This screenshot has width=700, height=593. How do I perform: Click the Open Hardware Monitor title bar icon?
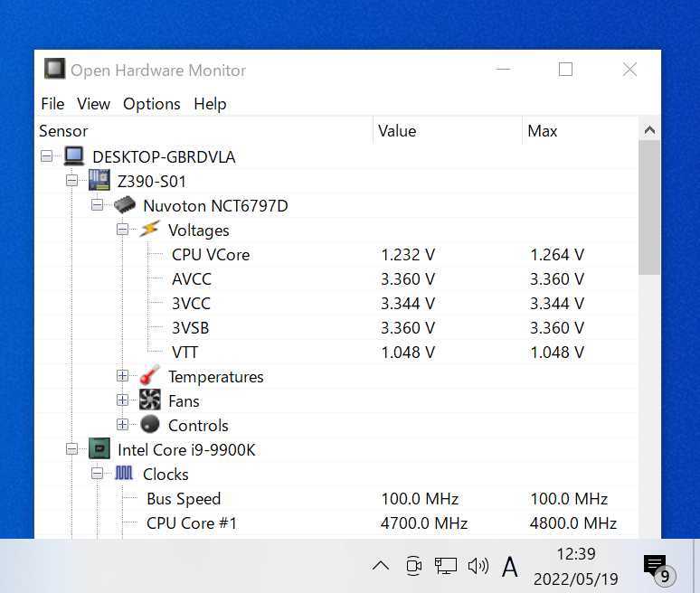click(x=54, y=69)
